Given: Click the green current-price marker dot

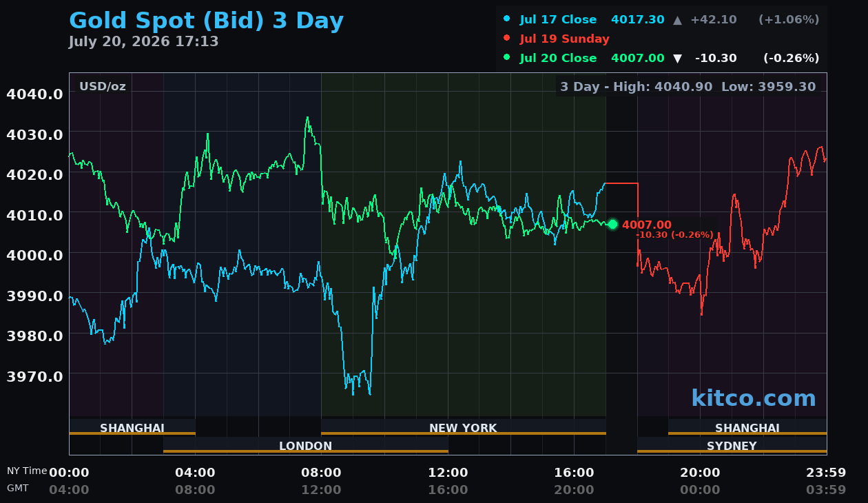Looking at the screenshot, I should [612, 224].
